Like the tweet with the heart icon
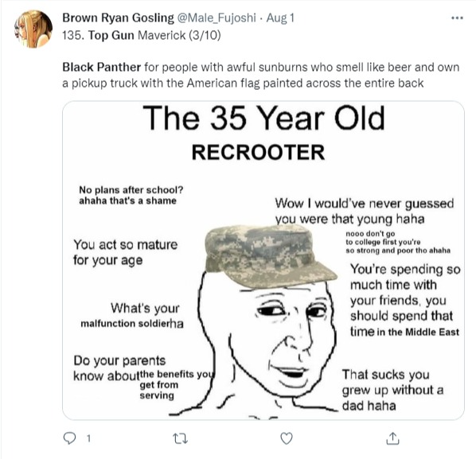The height and width of the screenshot is (459, 476). point(287,438)
